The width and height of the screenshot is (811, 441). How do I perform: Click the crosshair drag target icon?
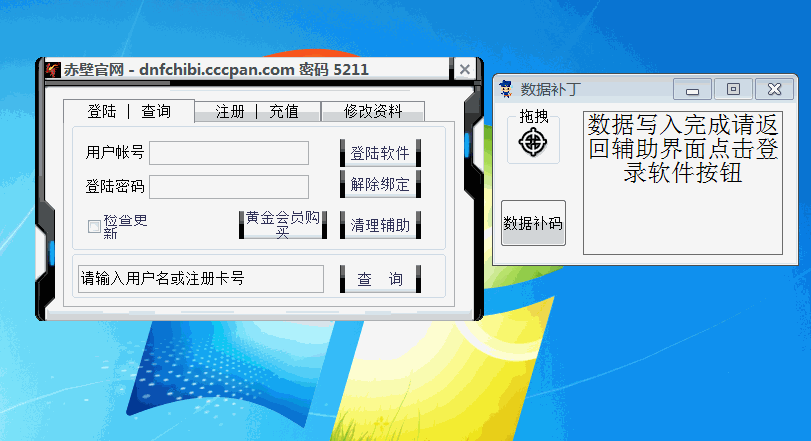(533, 142)
